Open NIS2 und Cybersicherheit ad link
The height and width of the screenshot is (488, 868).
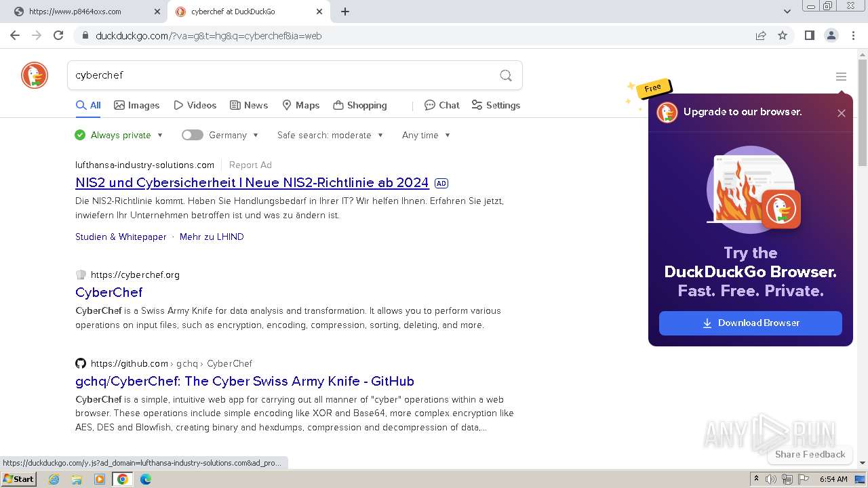point(252,183)
